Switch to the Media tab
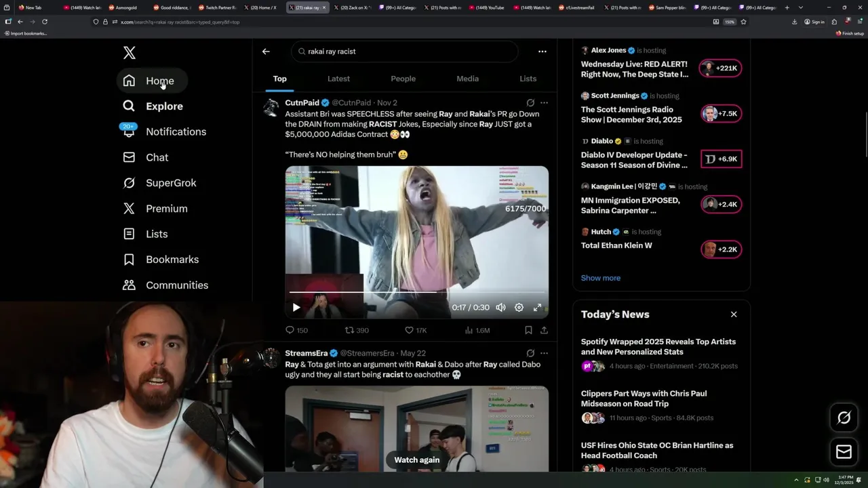This screenshot has width=868, height=488. (467, 79)
